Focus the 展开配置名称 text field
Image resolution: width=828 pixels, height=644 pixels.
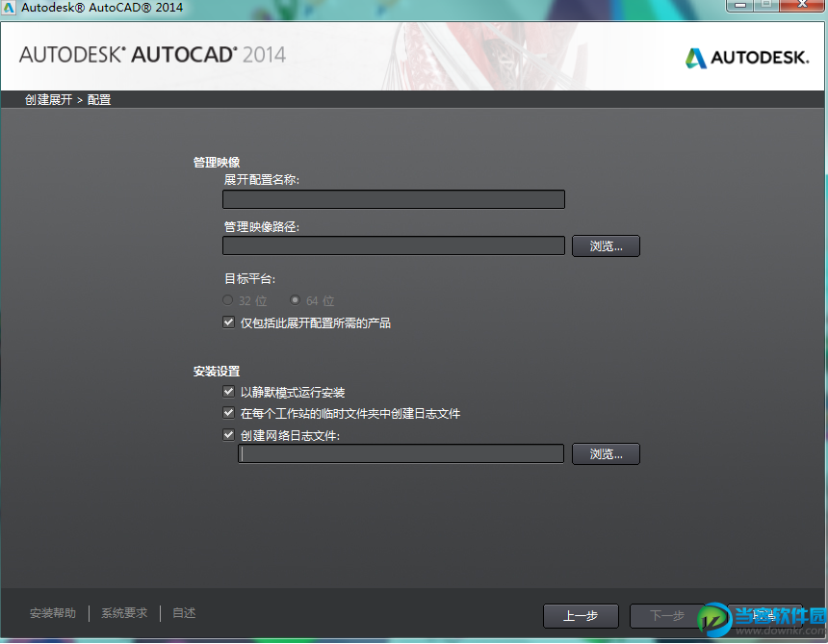pyautogui.click(x=394, y=199)
